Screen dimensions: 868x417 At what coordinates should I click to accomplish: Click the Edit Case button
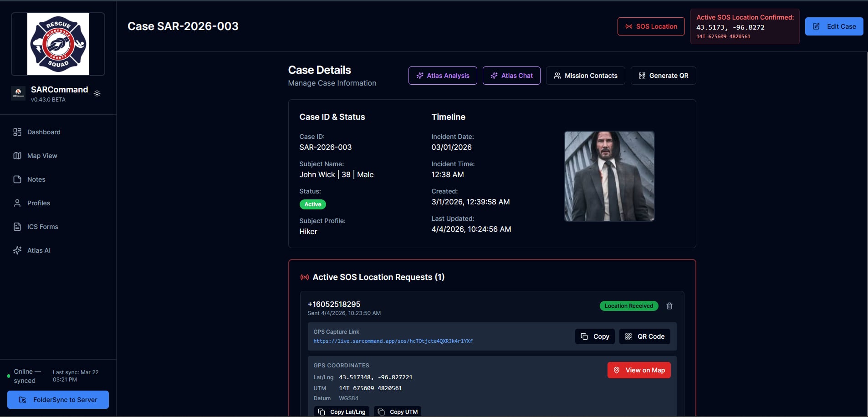[834, 26]
